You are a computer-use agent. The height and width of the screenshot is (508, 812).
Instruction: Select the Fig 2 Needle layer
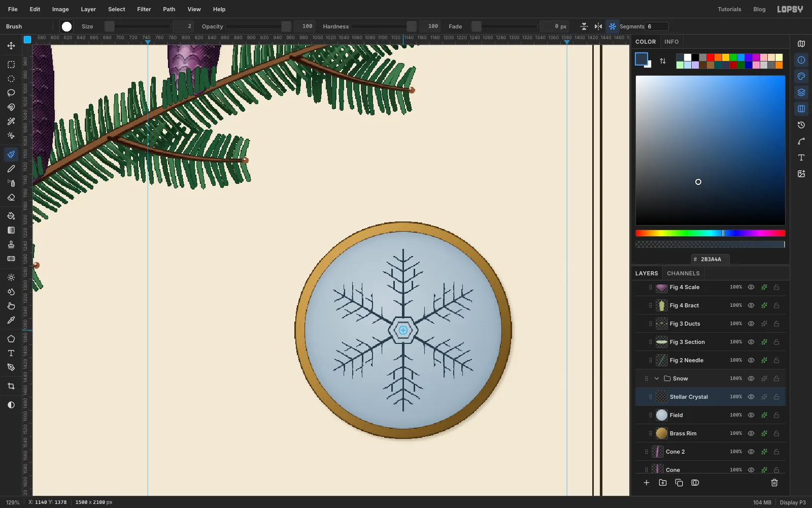710,360
